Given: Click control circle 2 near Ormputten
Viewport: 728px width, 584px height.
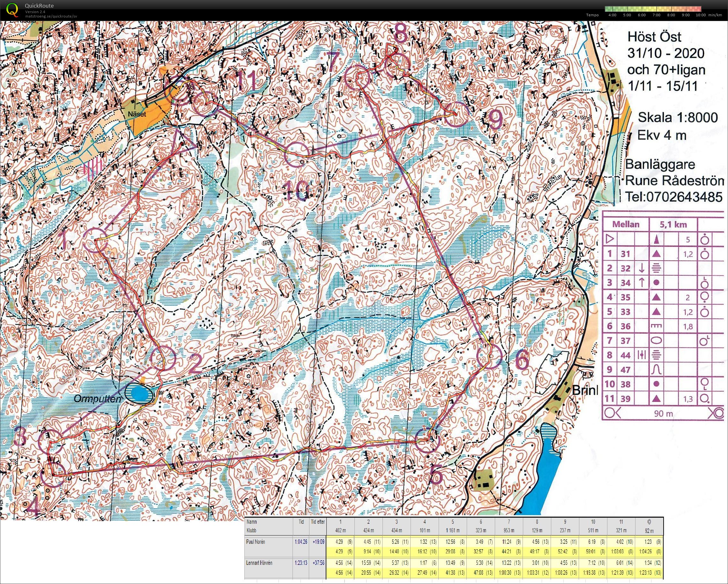Looking at the screenshot, I should pyautogui.click(x=163, y=358).
